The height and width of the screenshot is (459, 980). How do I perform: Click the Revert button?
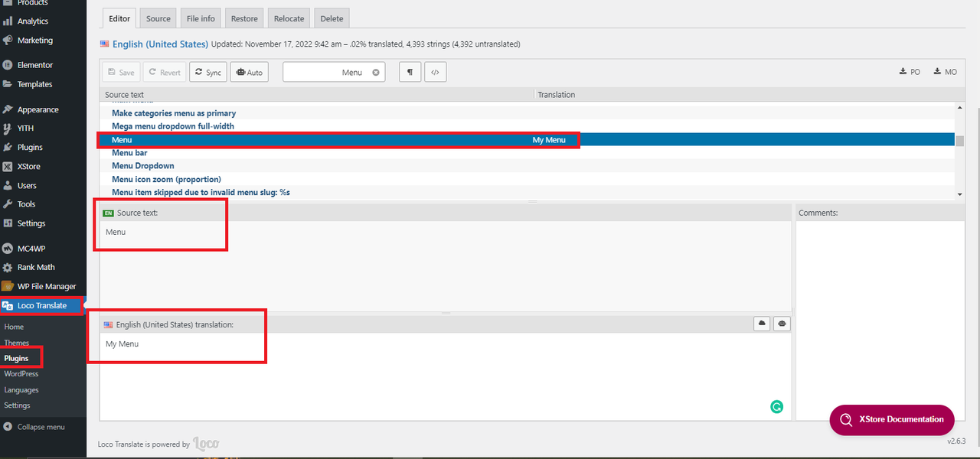click(x=165, y=72)
